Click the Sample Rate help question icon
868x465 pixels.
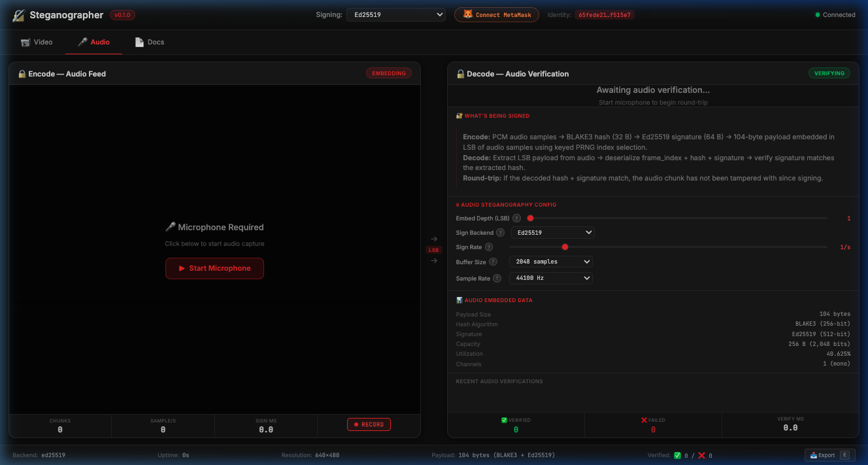point(497,278)
